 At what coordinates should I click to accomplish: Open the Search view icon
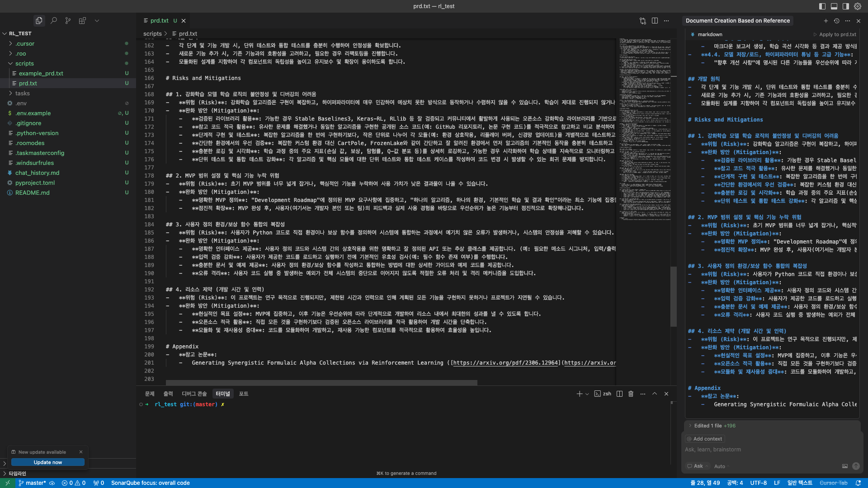[54, 21]
